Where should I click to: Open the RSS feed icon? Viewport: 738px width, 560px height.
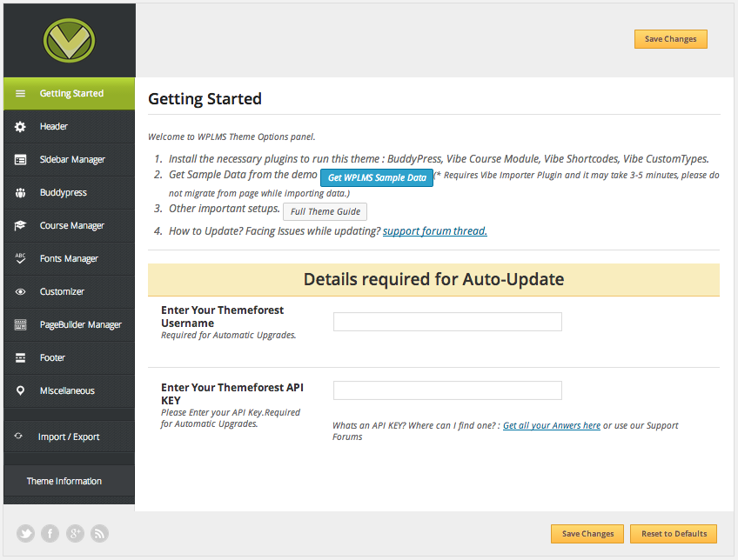(x=99, y=534)
